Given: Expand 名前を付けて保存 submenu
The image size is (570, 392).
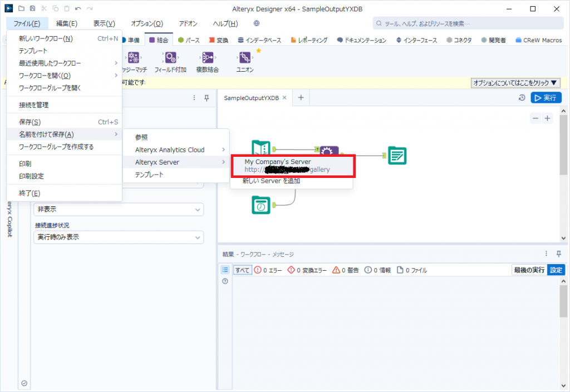Looking at the screenshot, I should pos(64,135).
